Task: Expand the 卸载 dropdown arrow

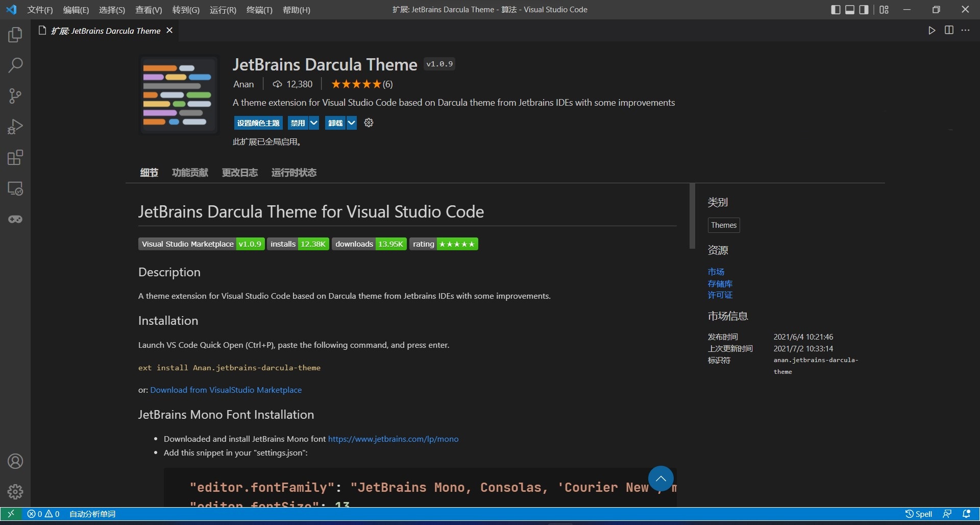Action: (x=352, y=123)
